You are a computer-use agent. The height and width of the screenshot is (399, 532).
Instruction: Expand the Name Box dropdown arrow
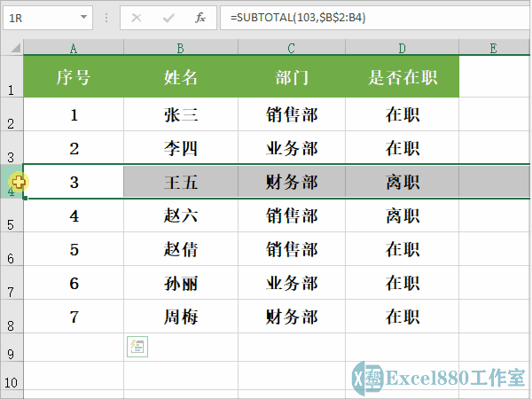[83, 18]
